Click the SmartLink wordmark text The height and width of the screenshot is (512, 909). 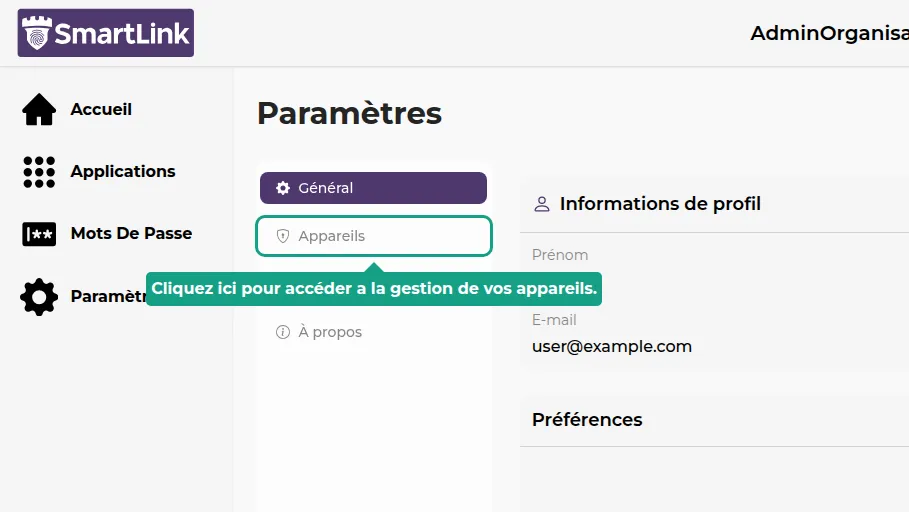point(122,34)
